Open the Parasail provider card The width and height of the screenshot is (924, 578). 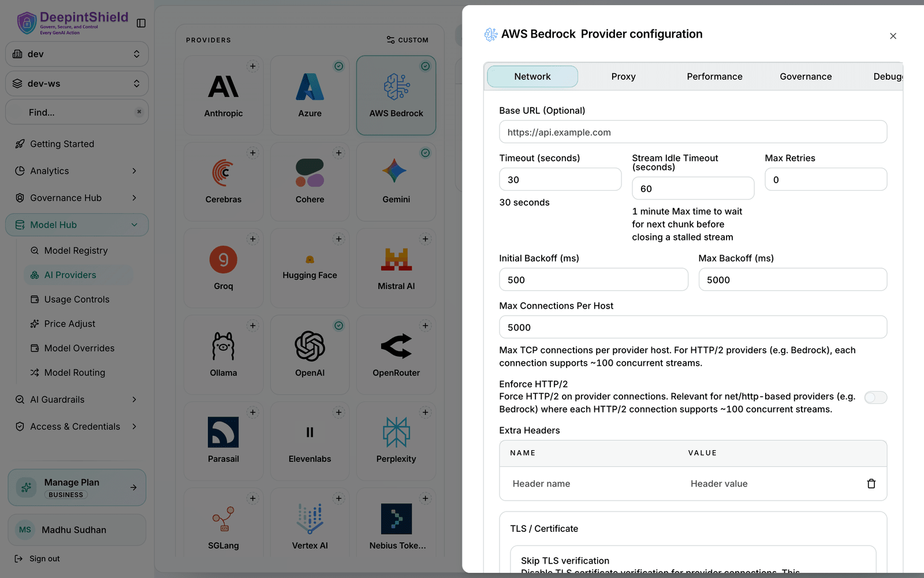223,441
